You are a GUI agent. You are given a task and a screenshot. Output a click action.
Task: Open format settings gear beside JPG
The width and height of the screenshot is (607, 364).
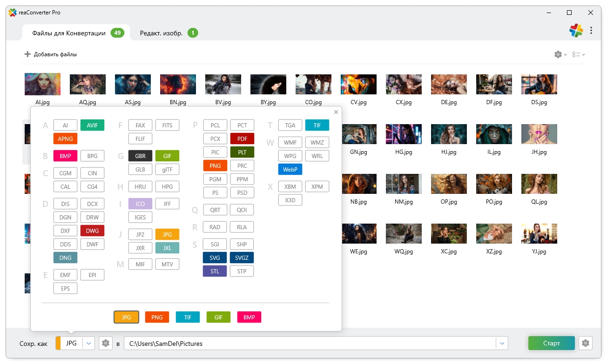pyautogui.click(x=106, y=344)
